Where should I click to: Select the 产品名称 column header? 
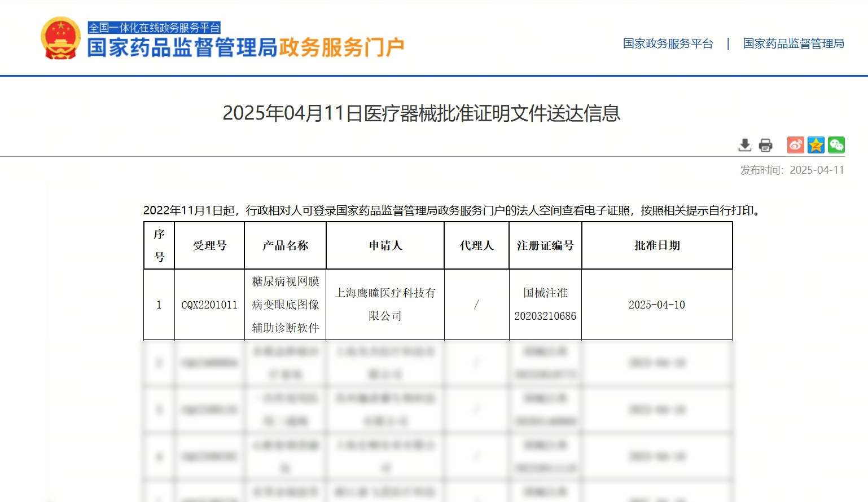point(285,245)
